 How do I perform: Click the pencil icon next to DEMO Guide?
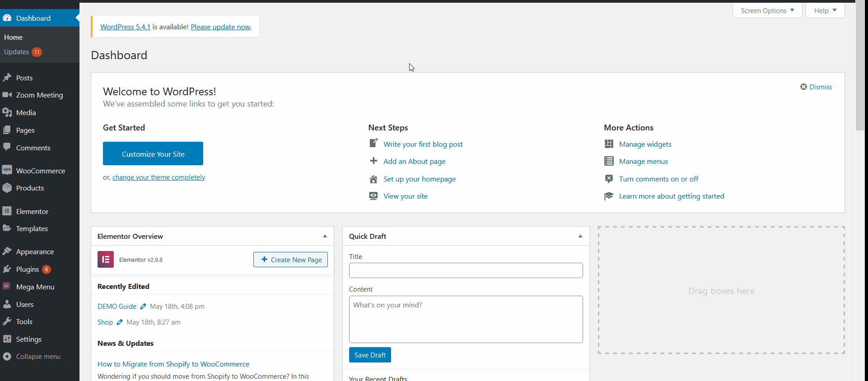coord(143,306)
